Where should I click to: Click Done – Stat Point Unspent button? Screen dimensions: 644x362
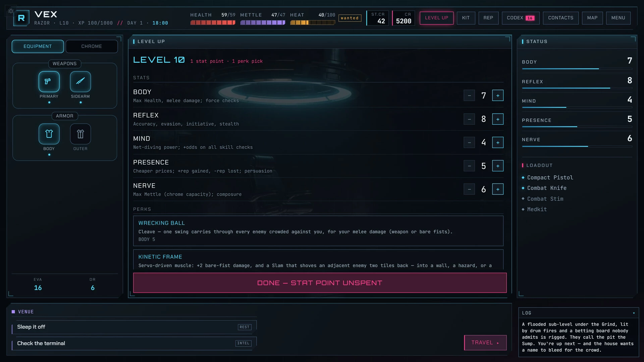(320, 283)
